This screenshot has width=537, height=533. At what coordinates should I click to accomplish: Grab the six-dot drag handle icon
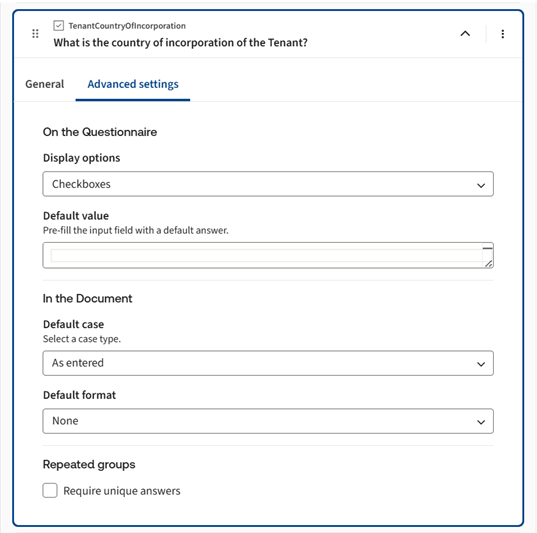click(x=35, y=34)
